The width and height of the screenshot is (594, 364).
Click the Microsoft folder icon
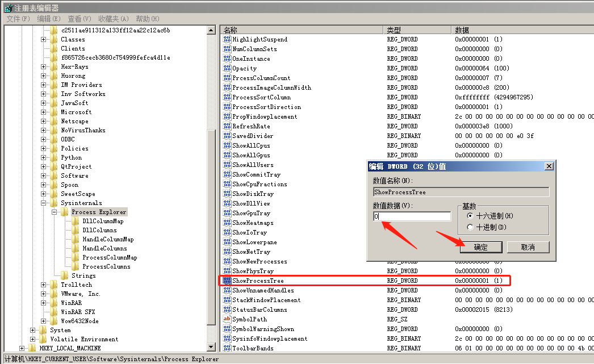click(54, 112)
